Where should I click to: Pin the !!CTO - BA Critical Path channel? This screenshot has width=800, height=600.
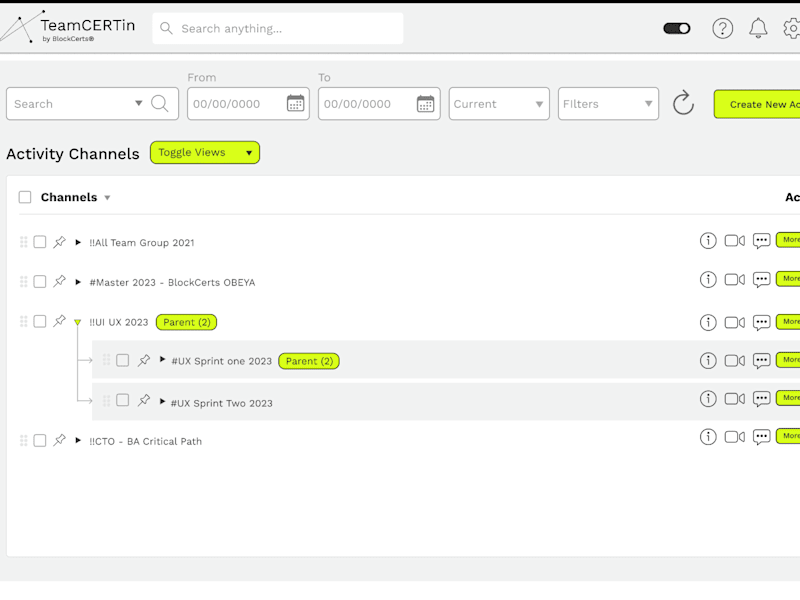[60, 439]
